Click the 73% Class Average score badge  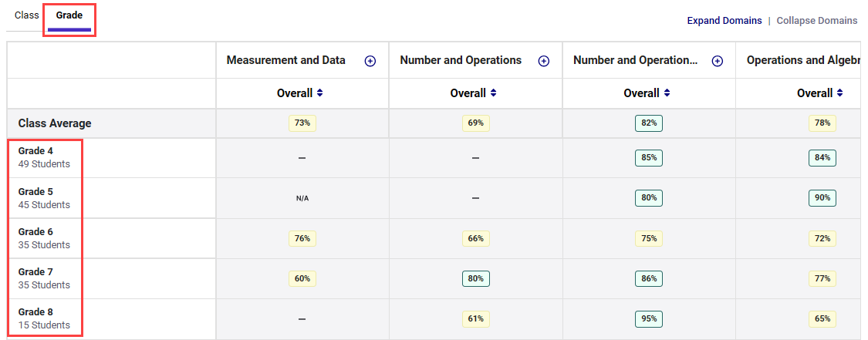[x=302, y=123]
